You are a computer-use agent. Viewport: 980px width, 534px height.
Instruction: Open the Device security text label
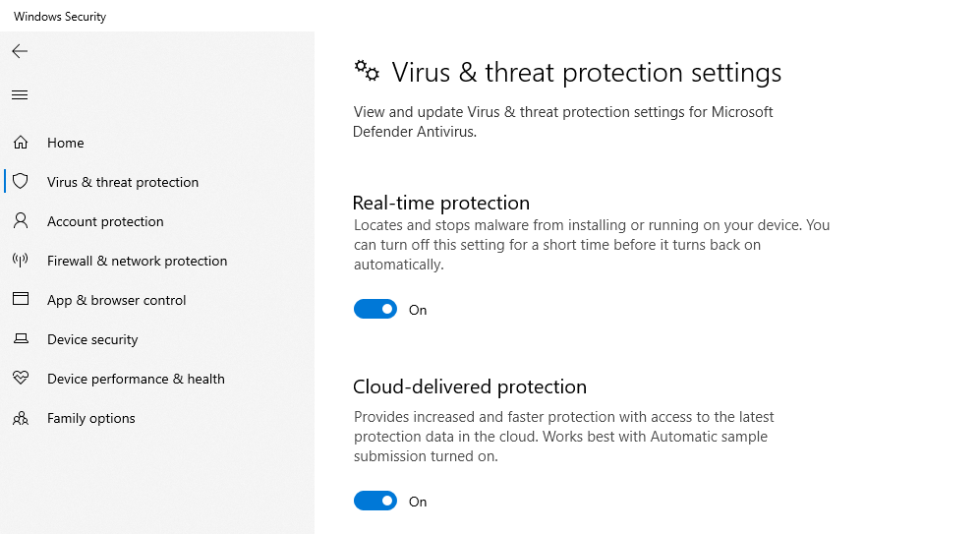pos(92,339)
